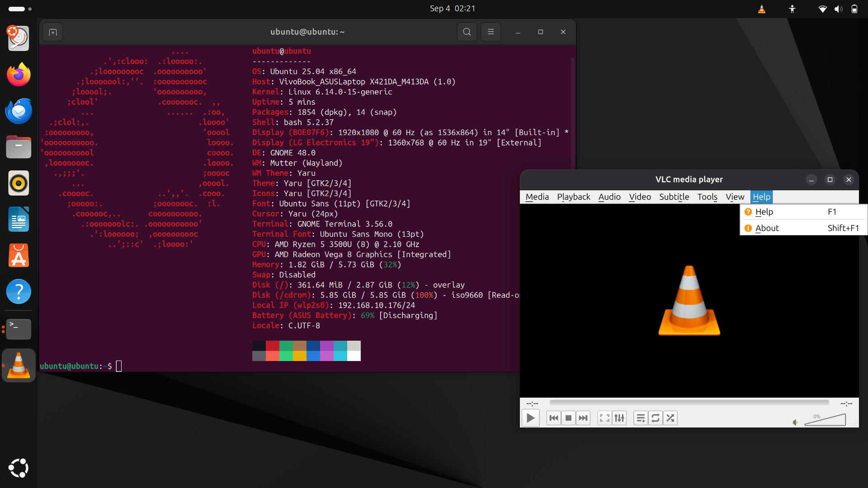Toggle VLC loop mode button

656,418
